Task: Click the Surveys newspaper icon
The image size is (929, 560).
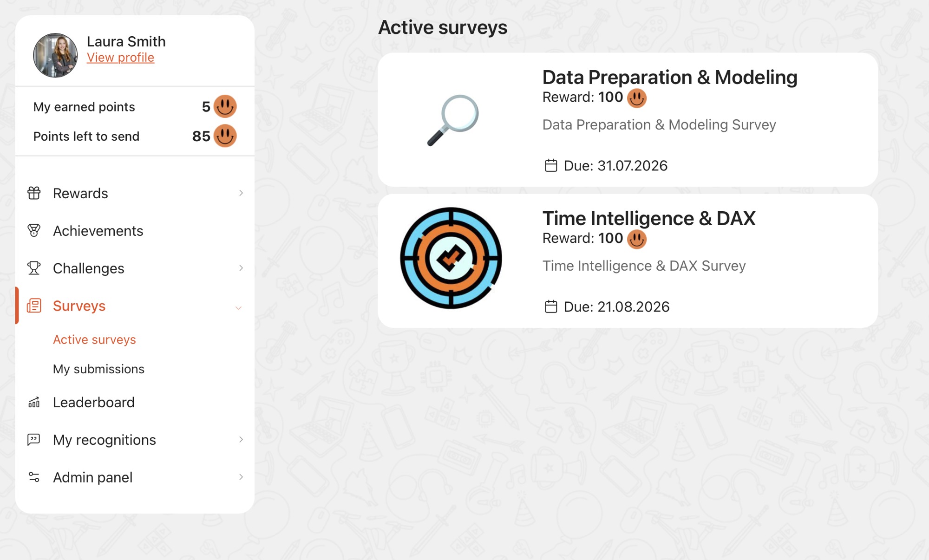Action: click(34, 306)
